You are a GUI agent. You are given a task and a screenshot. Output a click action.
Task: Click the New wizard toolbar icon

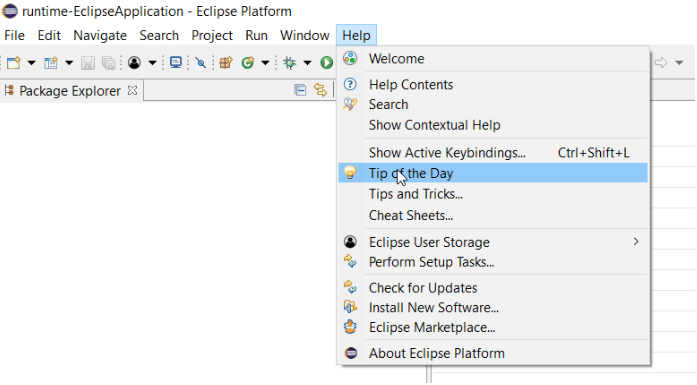pyautogui.click(x=13, y=63)
